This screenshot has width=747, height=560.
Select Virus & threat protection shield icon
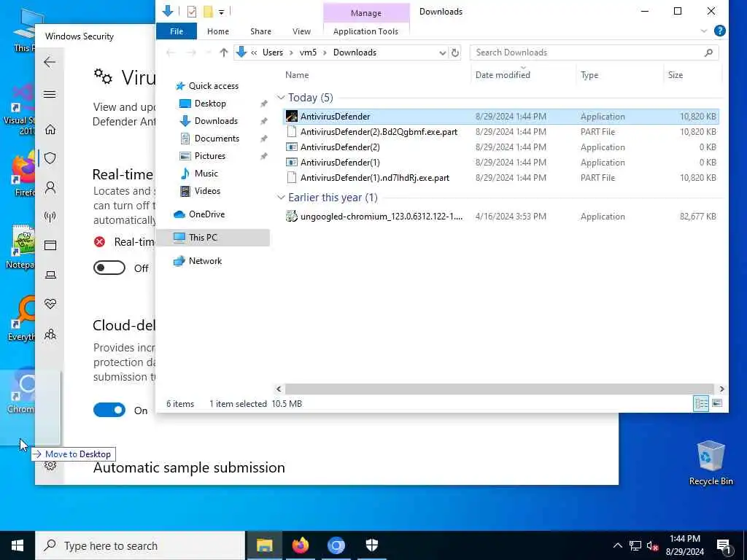(x=50, y=158)
